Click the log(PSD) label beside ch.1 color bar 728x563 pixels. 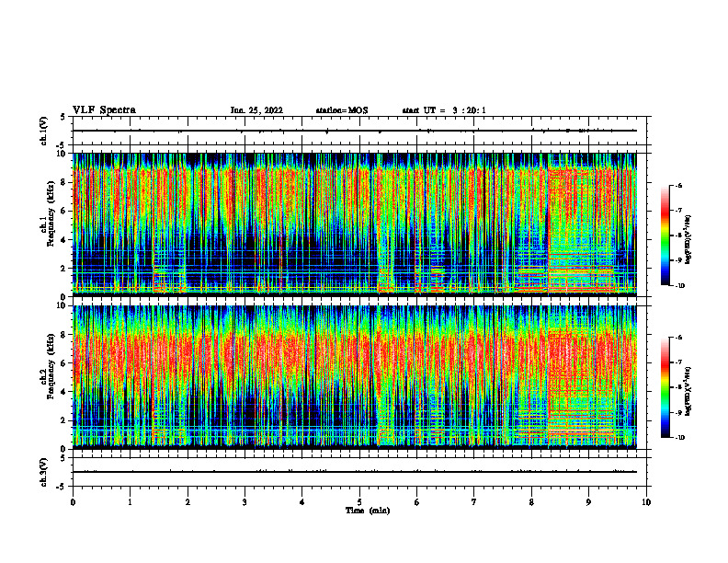click(x=688, y=240)
